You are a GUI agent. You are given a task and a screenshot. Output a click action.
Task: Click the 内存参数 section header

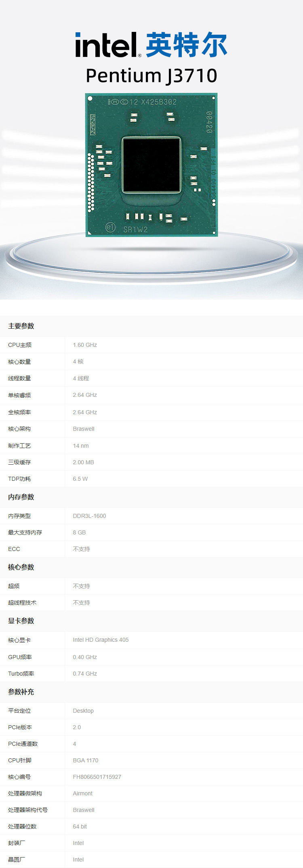click(x=21, y=497)
